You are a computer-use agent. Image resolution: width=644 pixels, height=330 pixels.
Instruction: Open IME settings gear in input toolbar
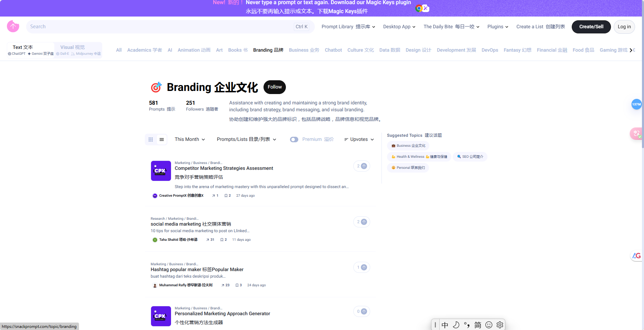click(500, 325)
